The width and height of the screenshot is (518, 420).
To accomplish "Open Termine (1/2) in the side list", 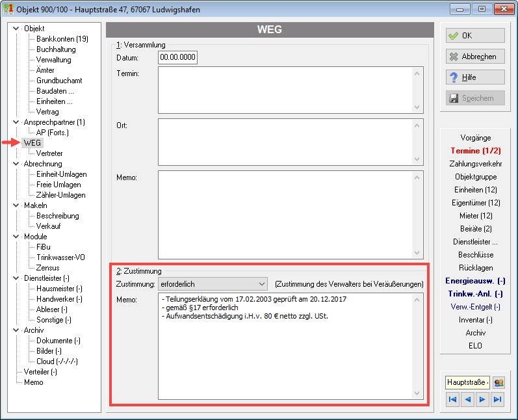I will click(x=476, y=151).
